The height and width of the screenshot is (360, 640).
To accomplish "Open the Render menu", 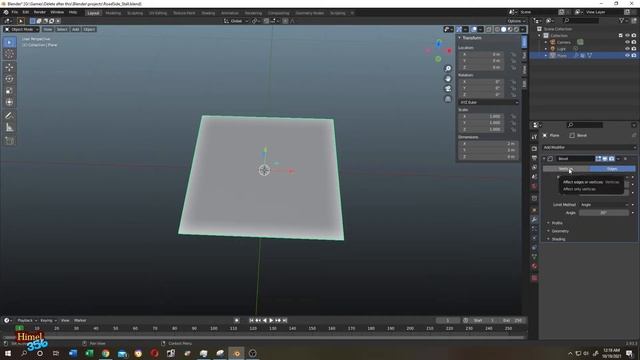I will [x=40, y=13].
